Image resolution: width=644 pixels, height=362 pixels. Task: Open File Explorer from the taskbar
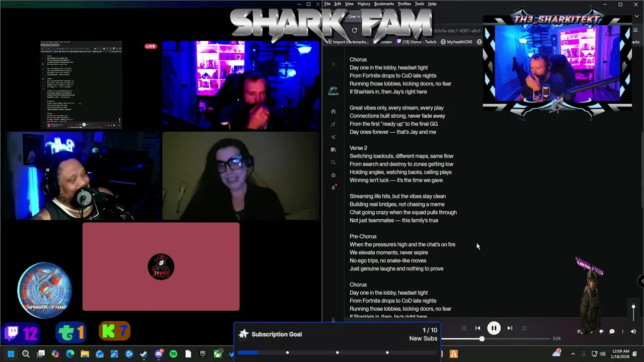[x=85, y=354]
